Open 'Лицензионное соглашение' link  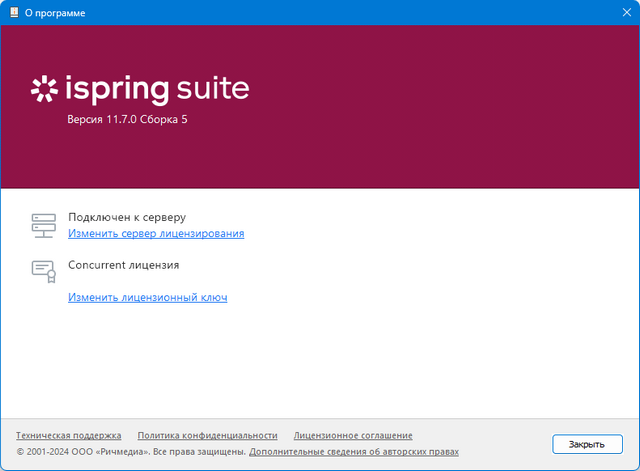point(353,435)
